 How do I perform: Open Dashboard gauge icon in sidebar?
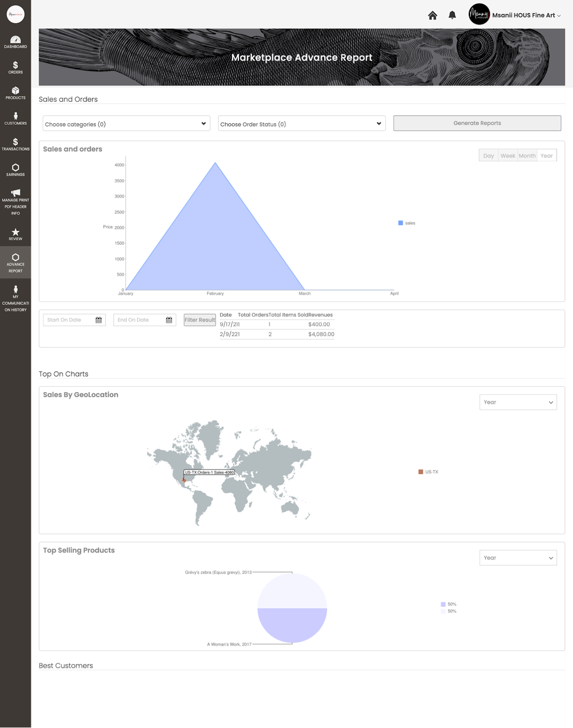pyautogui.click(x=15, y=40)
